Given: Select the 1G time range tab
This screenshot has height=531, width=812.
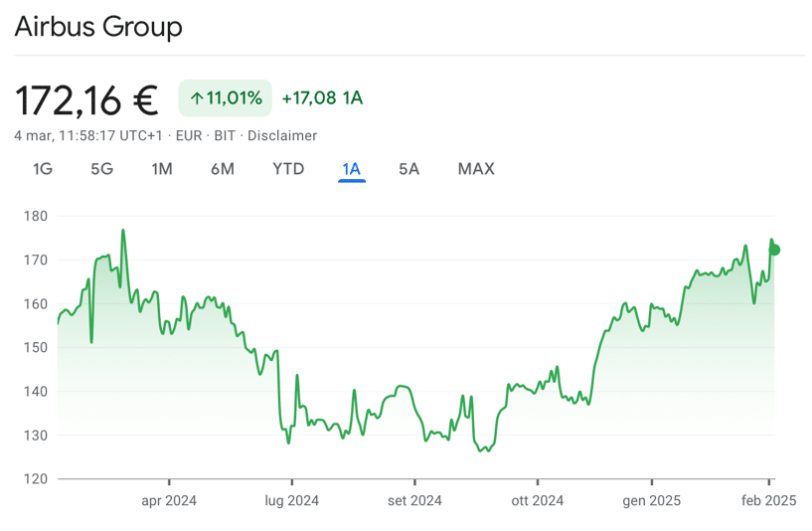Looking at the screenshot, I should click(43, 169).
